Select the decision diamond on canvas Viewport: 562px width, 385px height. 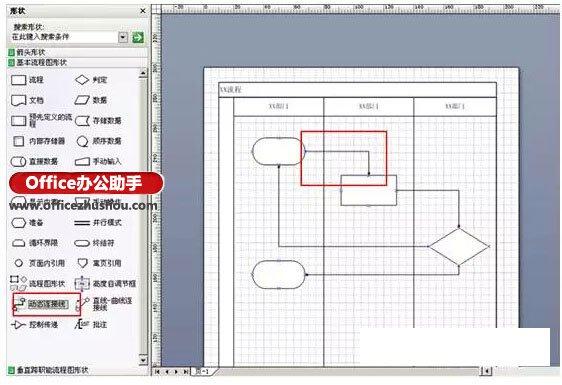[x=459, y=247]
